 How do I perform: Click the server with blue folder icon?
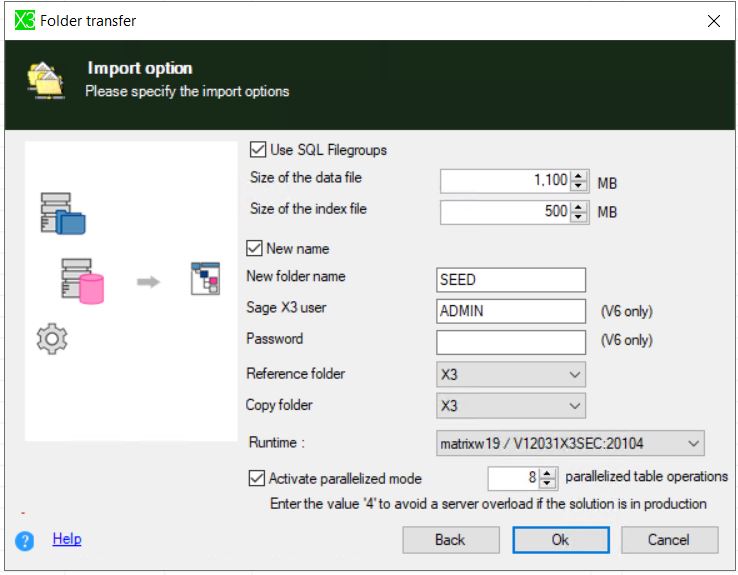pos(63,213)
